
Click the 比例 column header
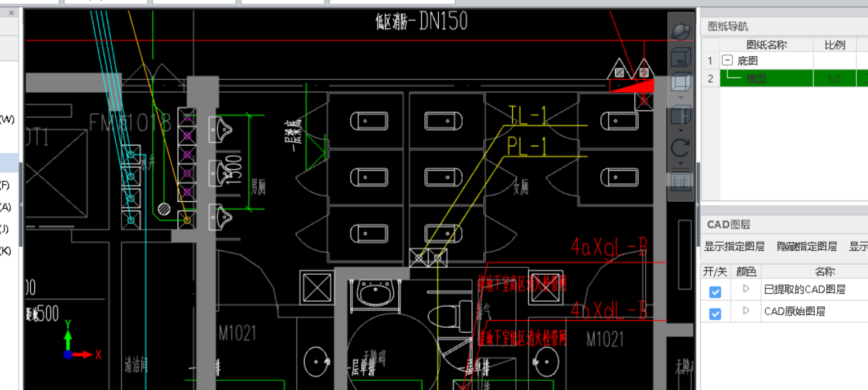click(834, 45)
